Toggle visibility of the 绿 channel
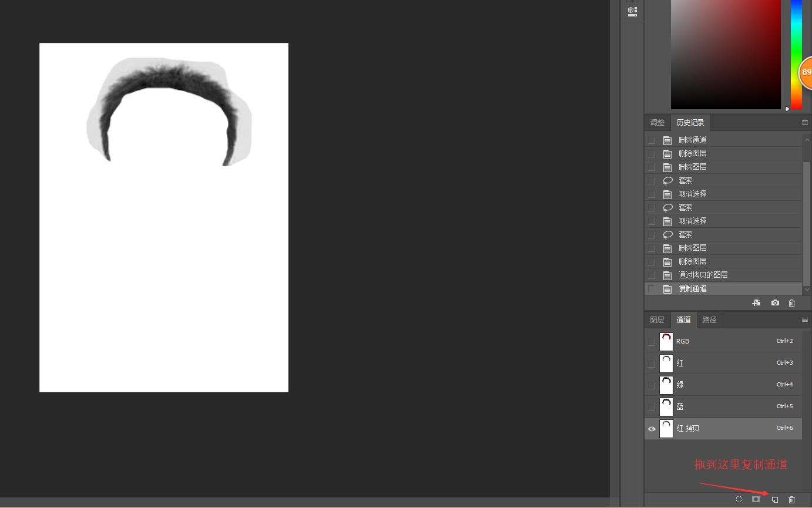Screen dimensions: 812x508 652,385
